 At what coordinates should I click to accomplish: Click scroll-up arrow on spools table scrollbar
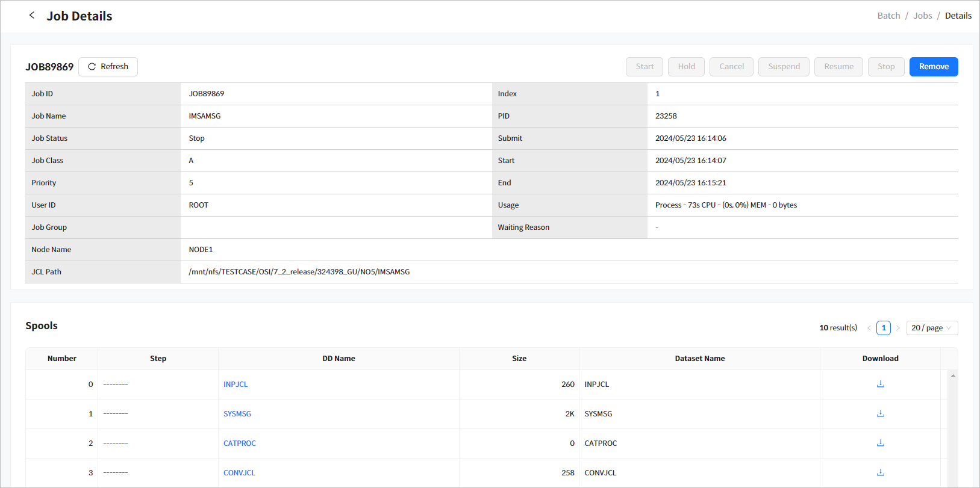(x=953, y=375)
